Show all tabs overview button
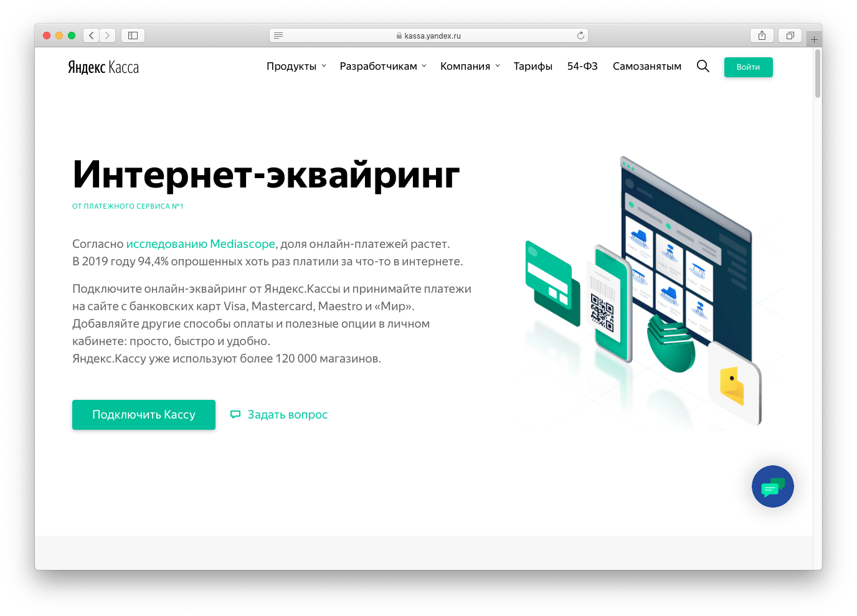 tap(790, 36)
